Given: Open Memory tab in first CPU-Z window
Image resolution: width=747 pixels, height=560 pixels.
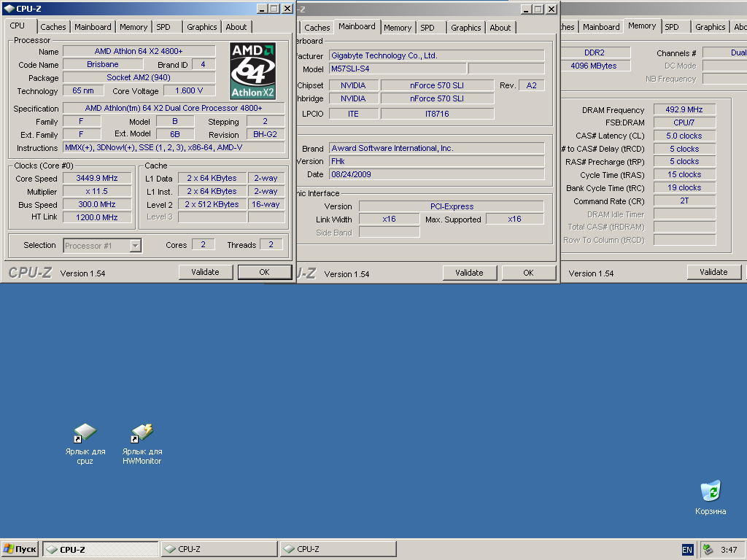Looking at the screenshot, I should tap(133, 27).
